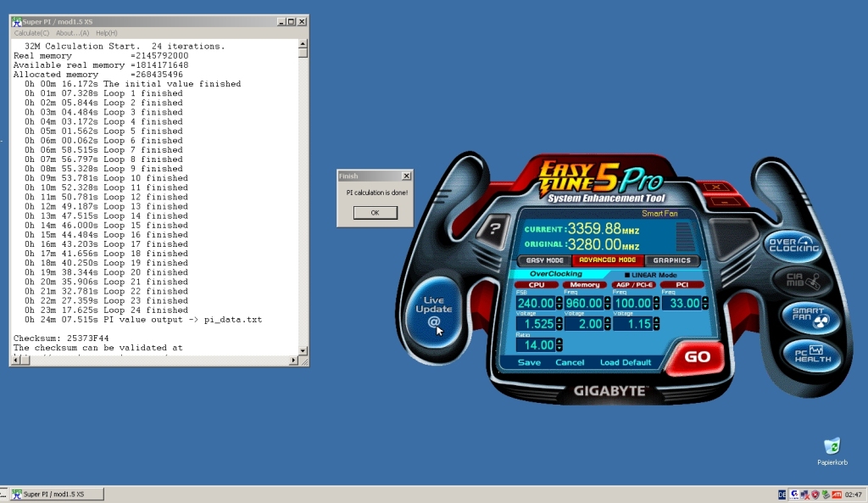Click the Super PI taskbar button

(x=57, y=495)
